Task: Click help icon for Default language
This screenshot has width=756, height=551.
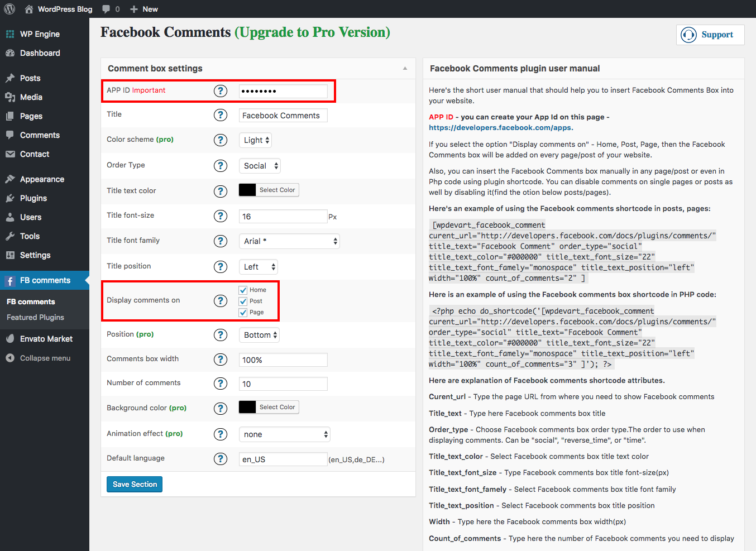Action: tap(221, 459)
